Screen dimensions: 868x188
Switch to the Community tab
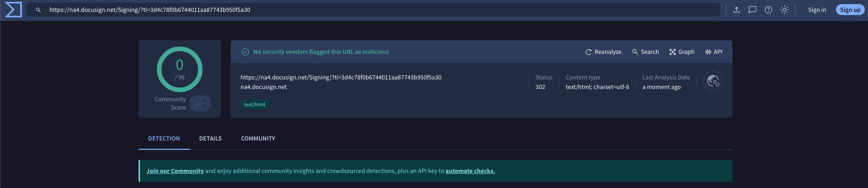click(x=258, y=139)
